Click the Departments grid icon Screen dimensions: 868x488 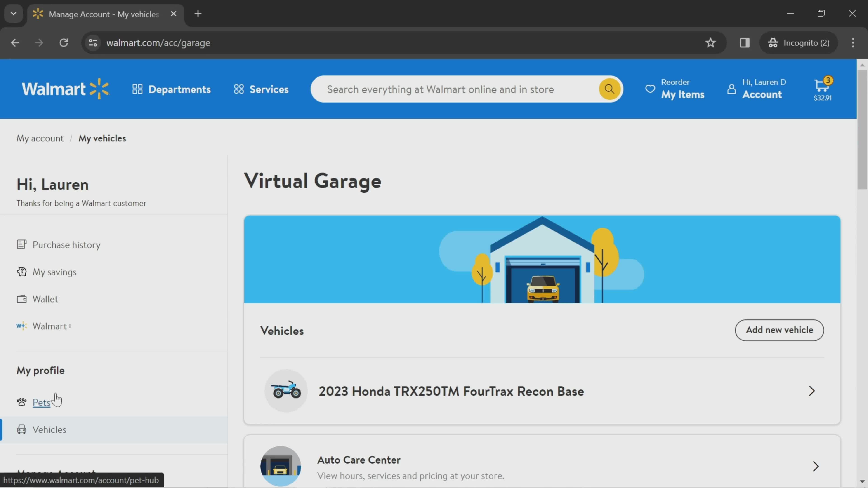click(137, 89)
